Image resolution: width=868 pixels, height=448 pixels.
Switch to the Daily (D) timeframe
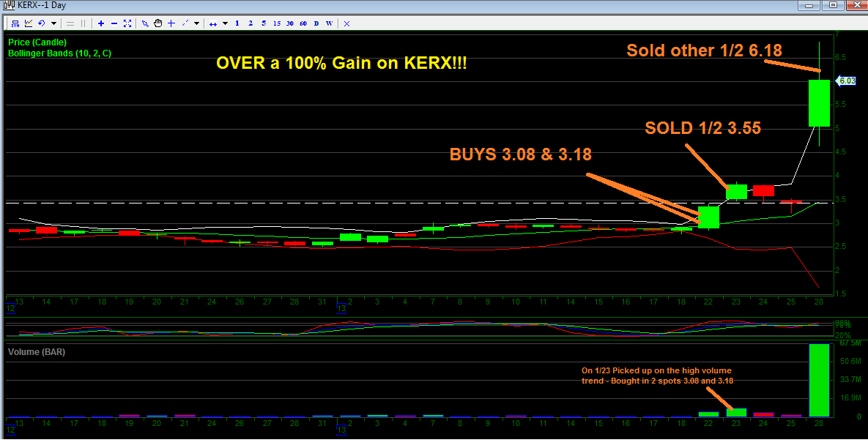point(316,23)
